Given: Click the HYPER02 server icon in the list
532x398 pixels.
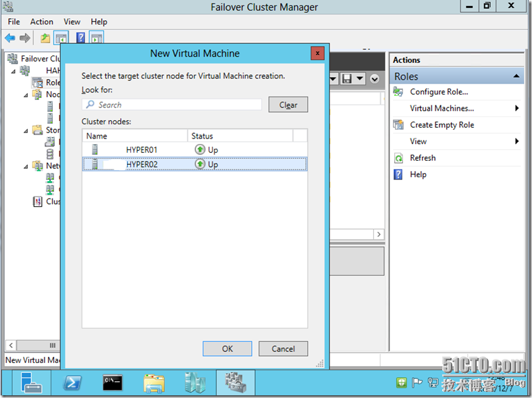Looking at the screenshot, I should coord(95,164).
